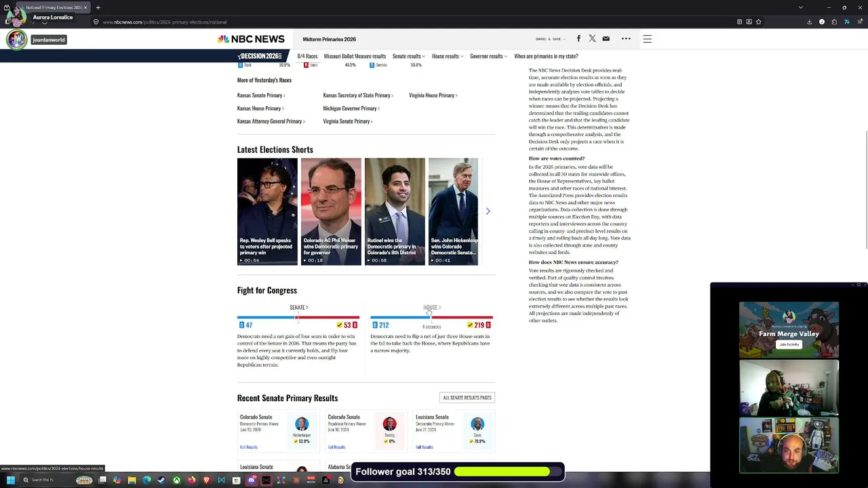Expand the Governor results dropdown
Screen dimensions: 868x488
click(x=489, y=56)
